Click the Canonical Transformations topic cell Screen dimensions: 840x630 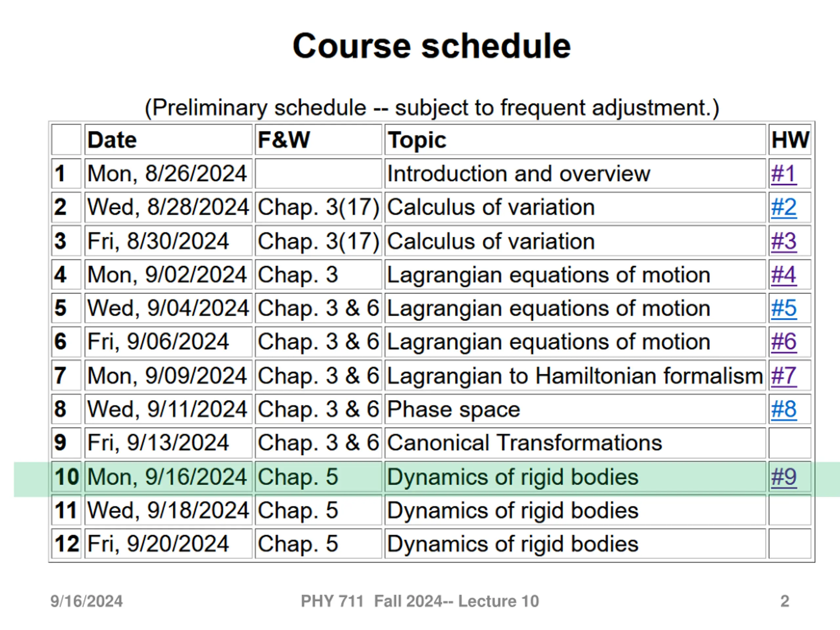tap(524, 443)
